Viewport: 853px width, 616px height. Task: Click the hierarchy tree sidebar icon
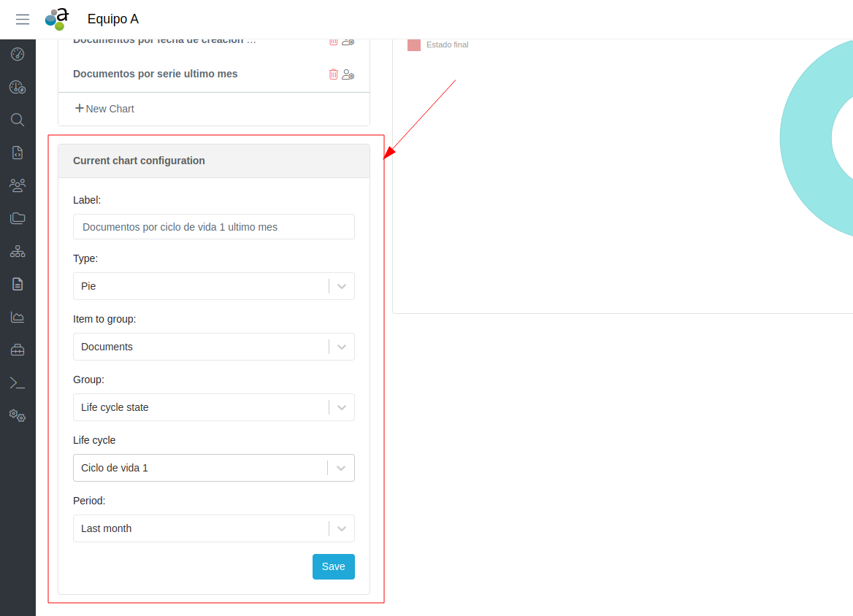18,252
